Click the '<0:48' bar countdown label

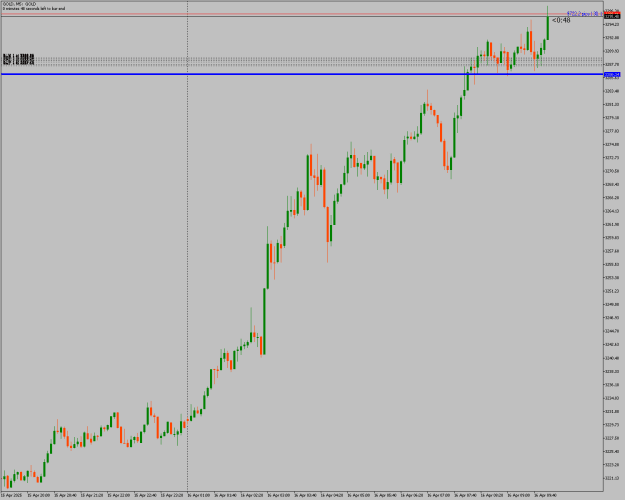[x=561, y=20]
